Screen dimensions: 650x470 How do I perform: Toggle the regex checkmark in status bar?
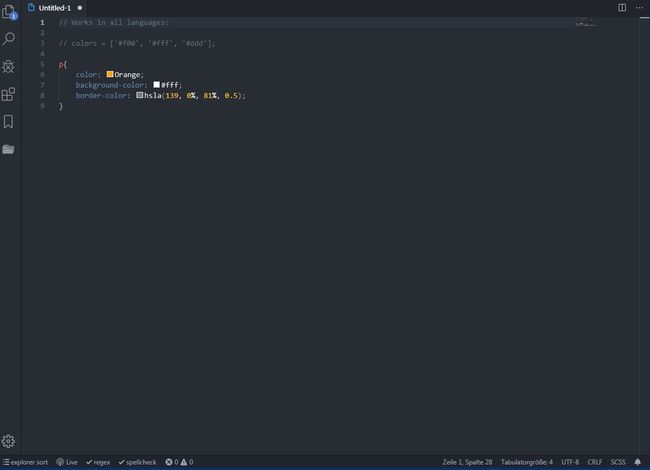pos(98,462)
